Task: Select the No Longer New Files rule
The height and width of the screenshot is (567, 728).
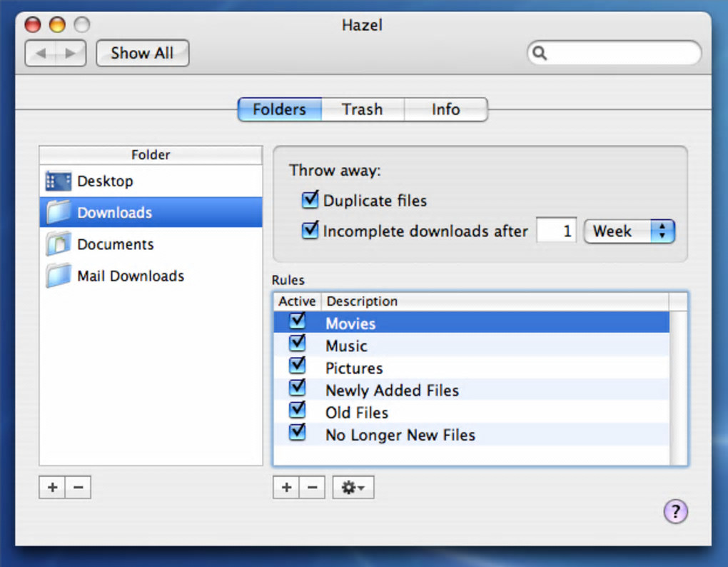Action: [x=472, y=435]
